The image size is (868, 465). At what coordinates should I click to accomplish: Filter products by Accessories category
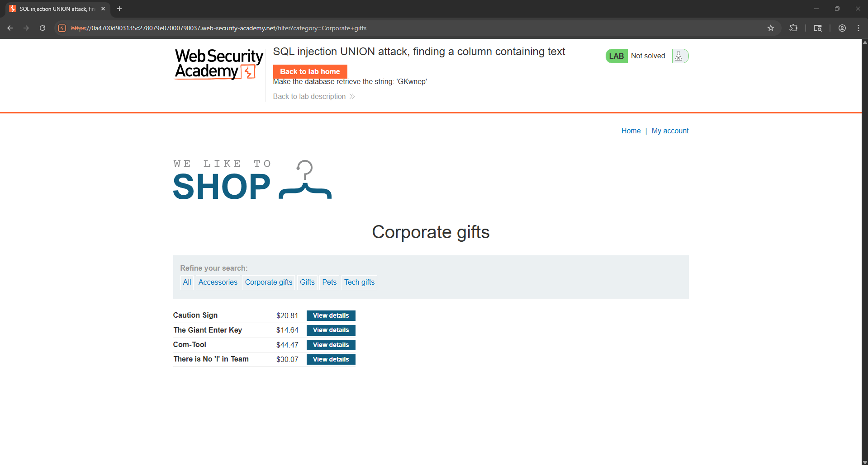tap(218, 282)
